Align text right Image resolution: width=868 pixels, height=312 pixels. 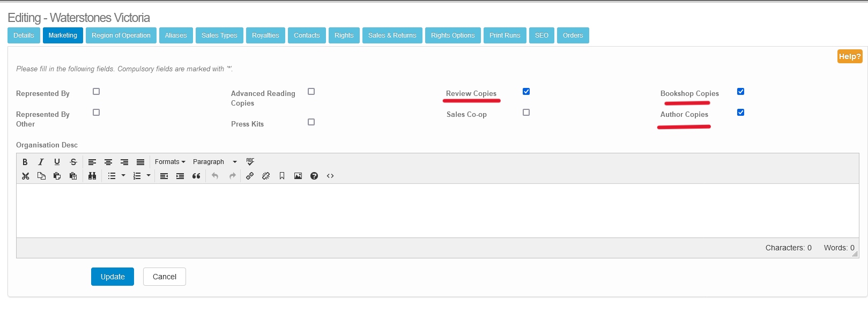[x=124, y=162]
